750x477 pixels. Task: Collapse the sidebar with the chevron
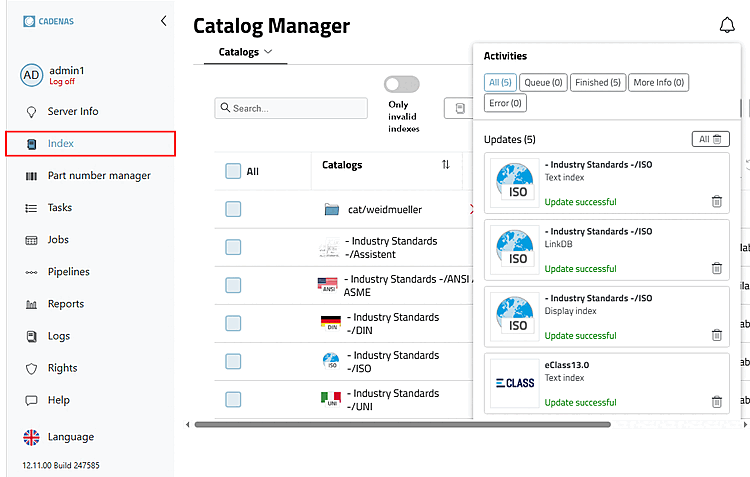[x=163, y=20]
